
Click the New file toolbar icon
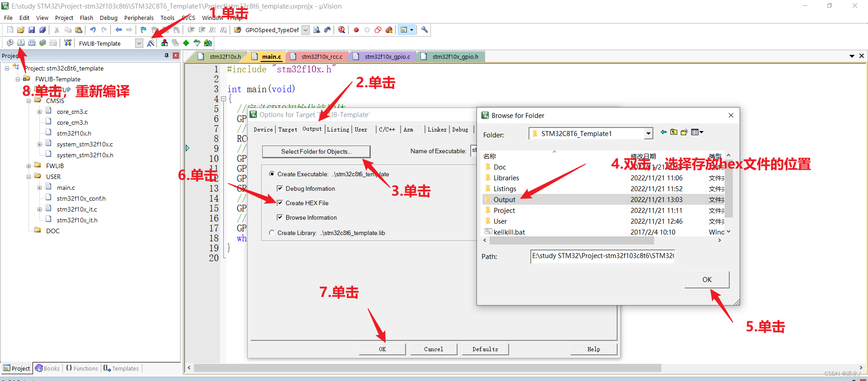pos(10,30)
